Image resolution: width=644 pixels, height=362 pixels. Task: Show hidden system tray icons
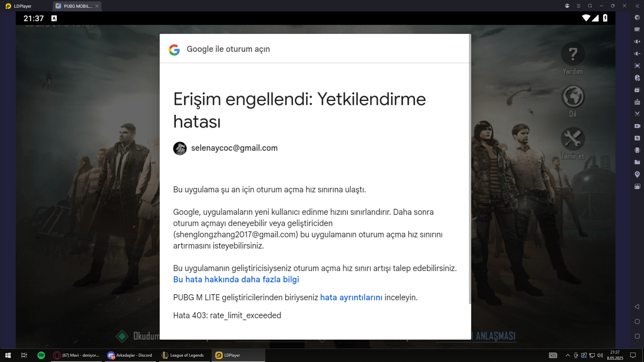(x=568, y=355)
